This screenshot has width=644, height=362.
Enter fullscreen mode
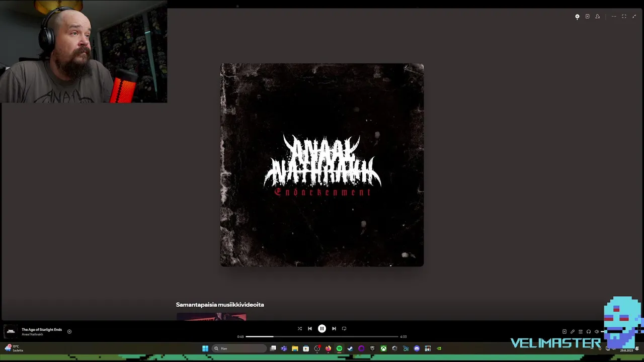point(624,17)
